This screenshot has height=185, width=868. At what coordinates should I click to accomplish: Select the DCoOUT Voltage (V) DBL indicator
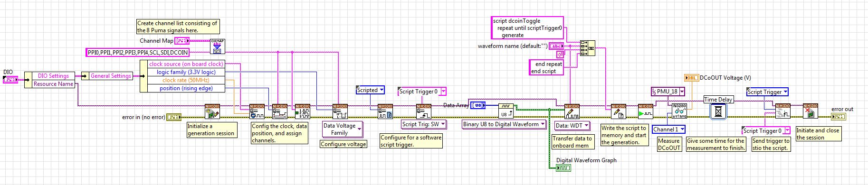point(691,77)
